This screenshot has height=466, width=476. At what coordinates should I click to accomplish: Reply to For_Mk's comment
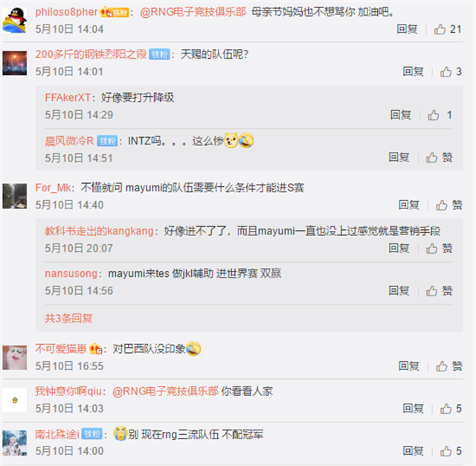point(408,205)
